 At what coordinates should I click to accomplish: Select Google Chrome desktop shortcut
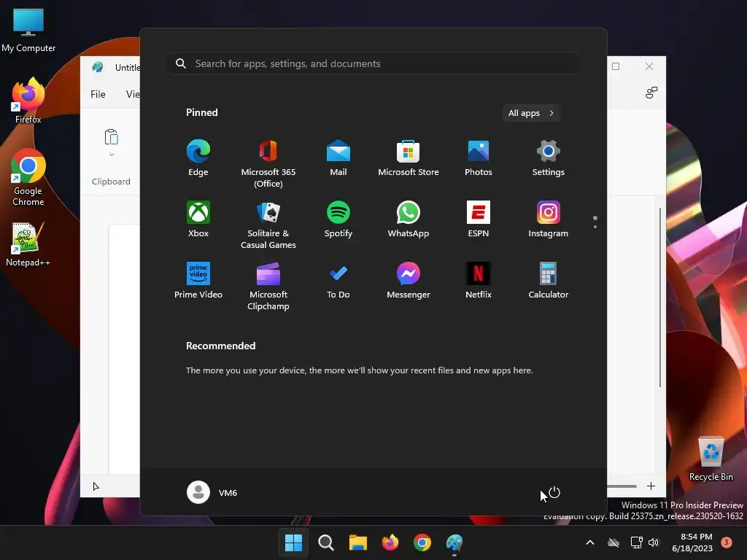pyautogui.click(x=28, y=178)
